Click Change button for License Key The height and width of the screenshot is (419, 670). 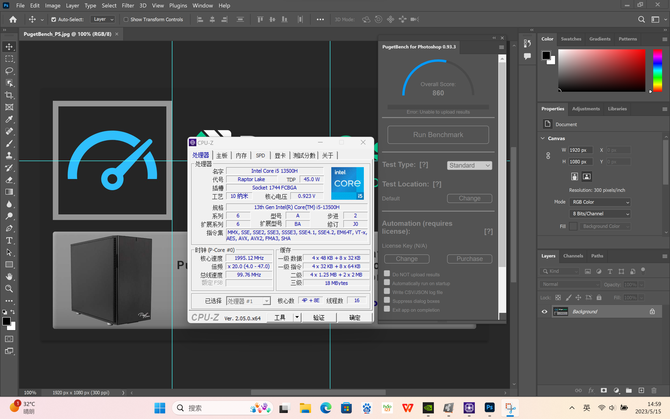click(x=407, y=259)
